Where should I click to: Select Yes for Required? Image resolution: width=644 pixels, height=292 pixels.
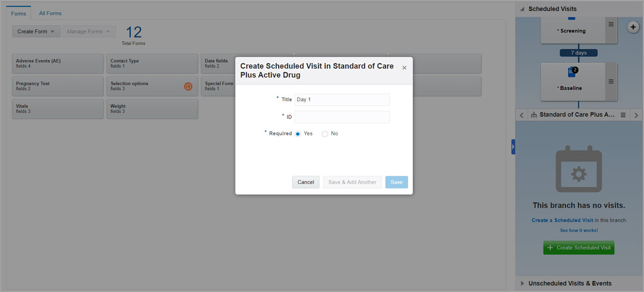pyautogui.click(x=298, y=134)
